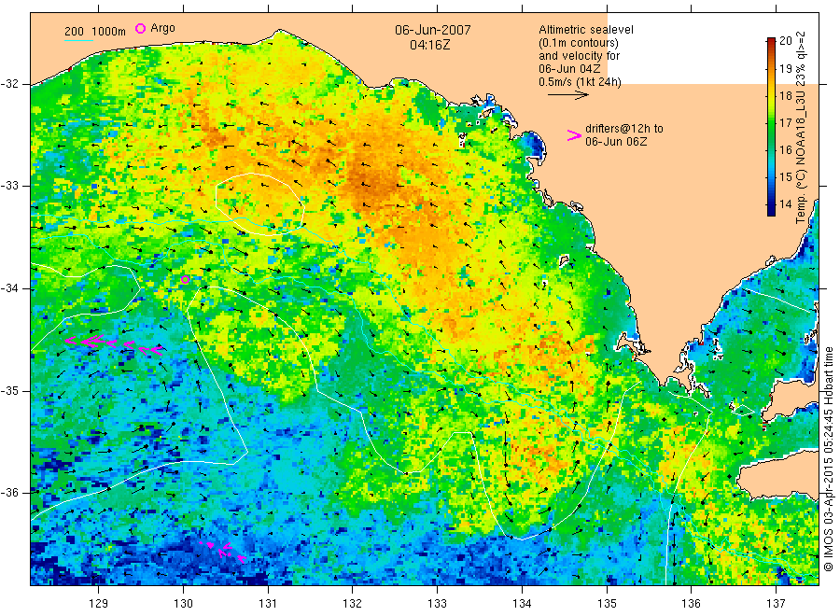Click the temperature colorbar at 20
840x616 pixels.
tap(772, 40)
